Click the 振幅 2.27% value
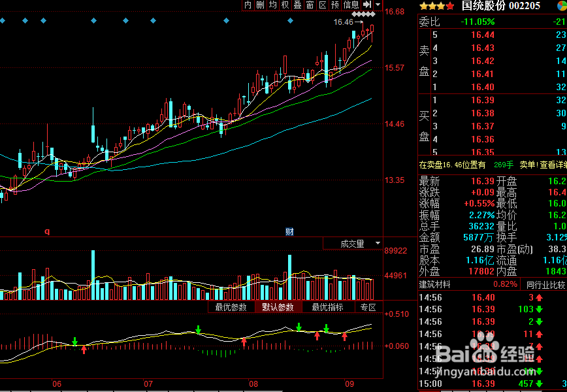 [481, 215]
